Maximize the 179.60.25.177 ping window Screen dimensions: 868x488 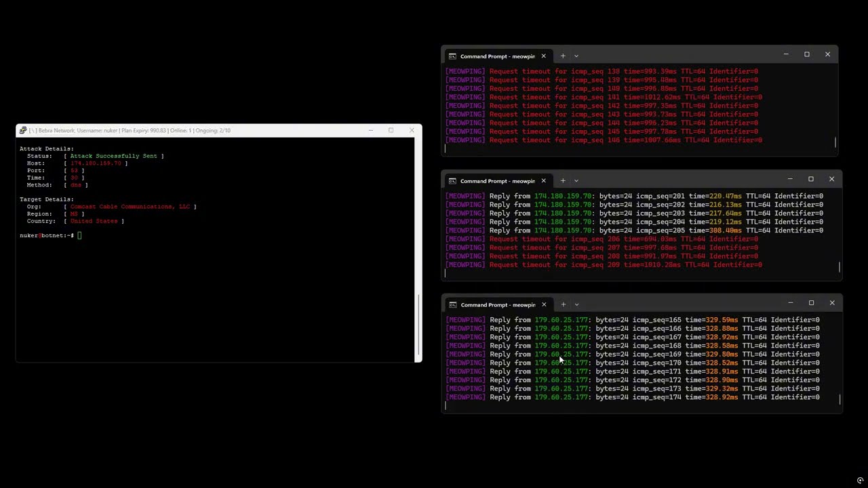812,303
